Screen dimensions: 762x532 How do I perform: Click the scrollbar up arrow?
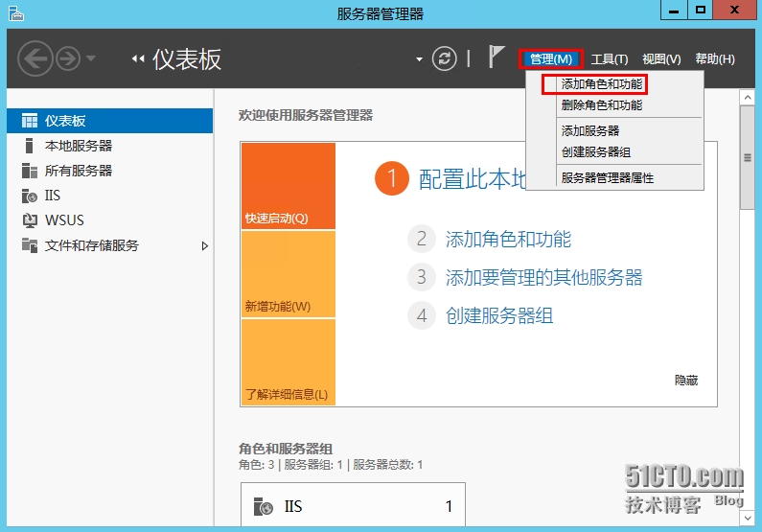click(x=747, y=98)
